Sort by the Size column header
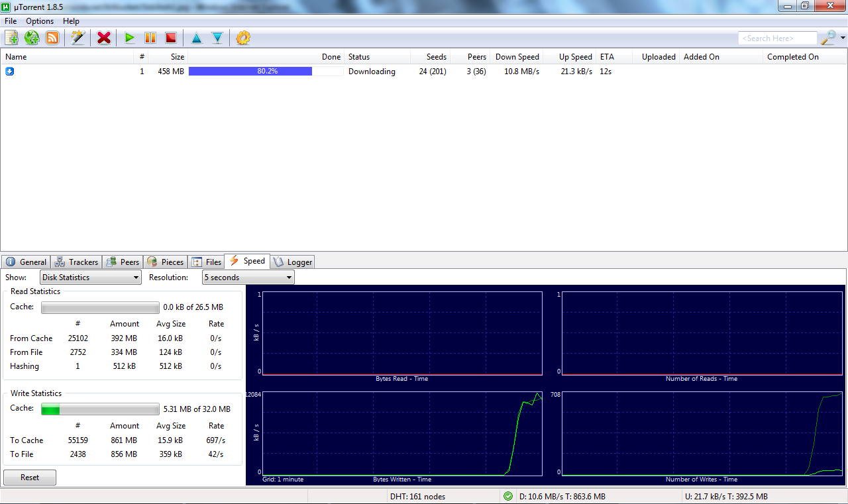The height and width of the screenshot is (504, 848). point(168,57)
